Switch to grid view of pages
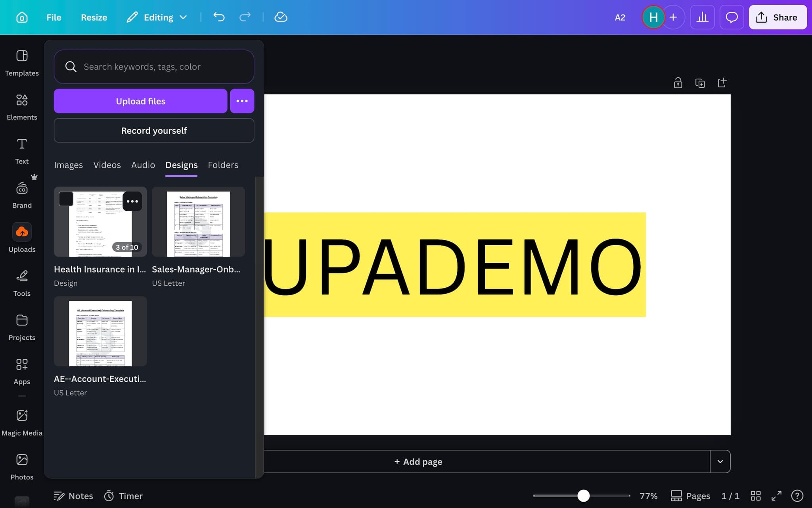Viewport: 812px width, 508px height. [756, 496]
